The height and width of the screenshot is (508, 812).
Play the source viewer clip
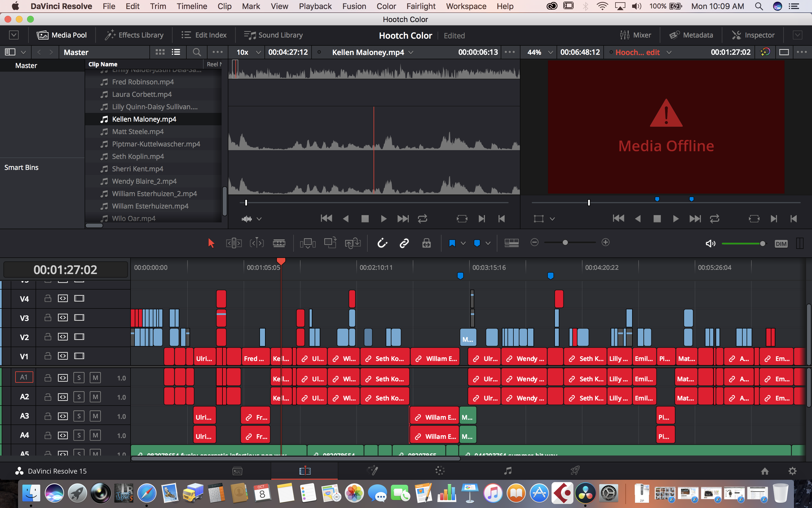pos(383,219)
